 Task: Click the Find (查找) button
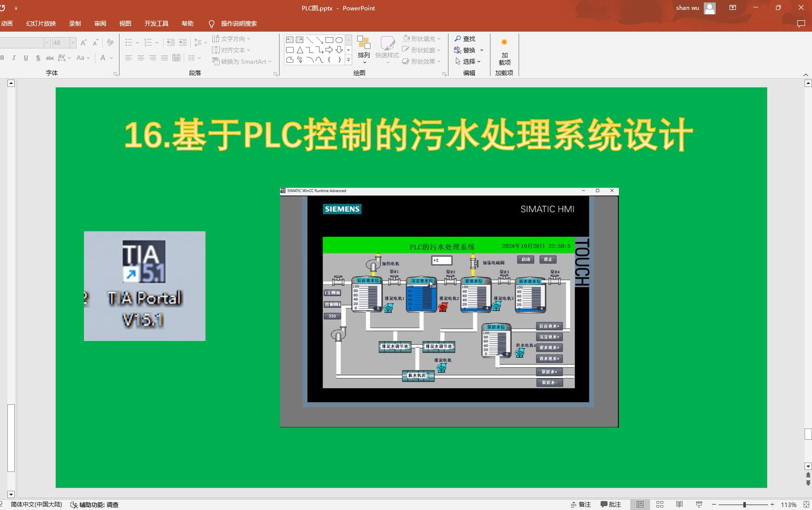pyautogui.click(x=465, y=39)
